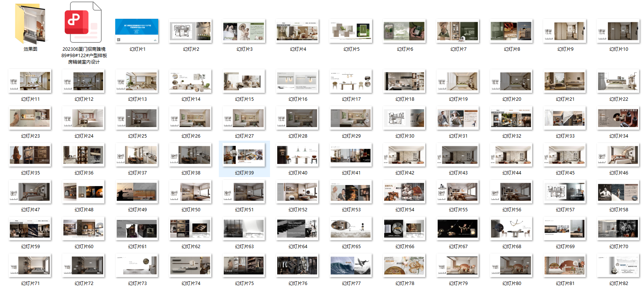Viewport: 644px width, 288px height.
Task: Select the 幻灯片17 dining table thumbnail
Action: pyautogui.click(x=351, y=81)
